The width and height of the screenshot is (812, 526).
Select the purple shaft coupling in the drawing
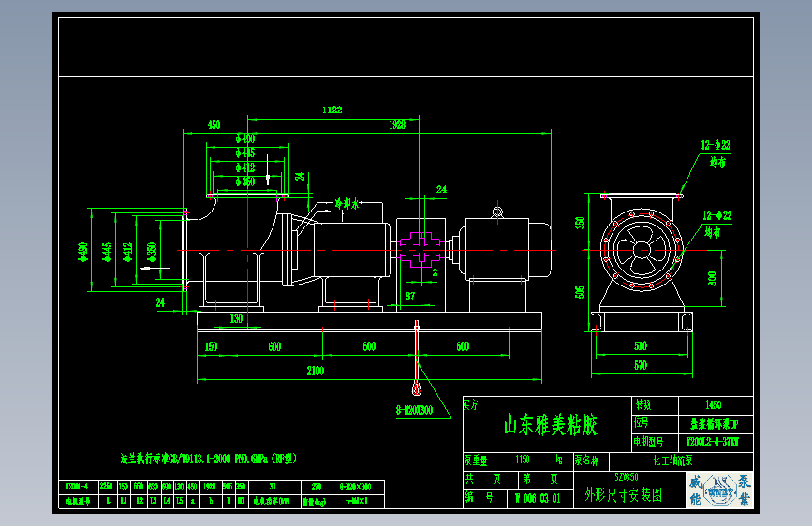click(x=421, y=250)
